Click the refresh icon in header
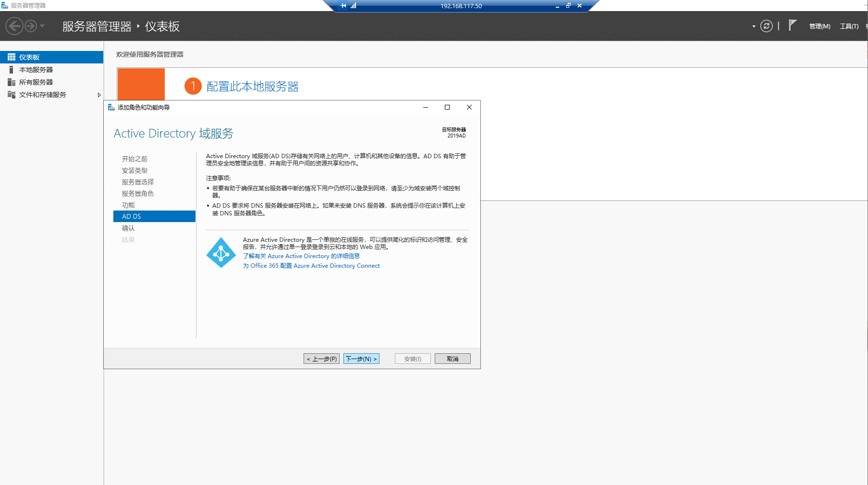 click(767, 26)
